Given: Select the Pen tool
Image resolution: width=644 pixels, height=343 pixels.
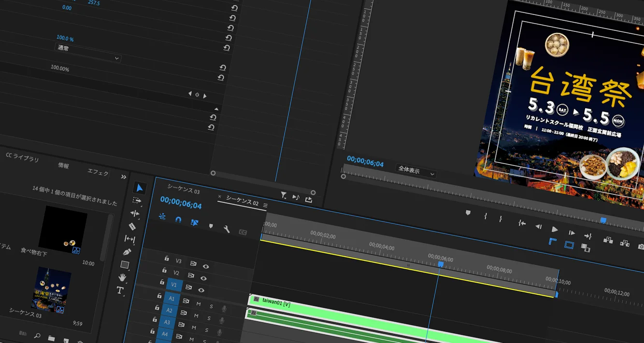Looking at the screenshot, I should (x=127, y=252).
